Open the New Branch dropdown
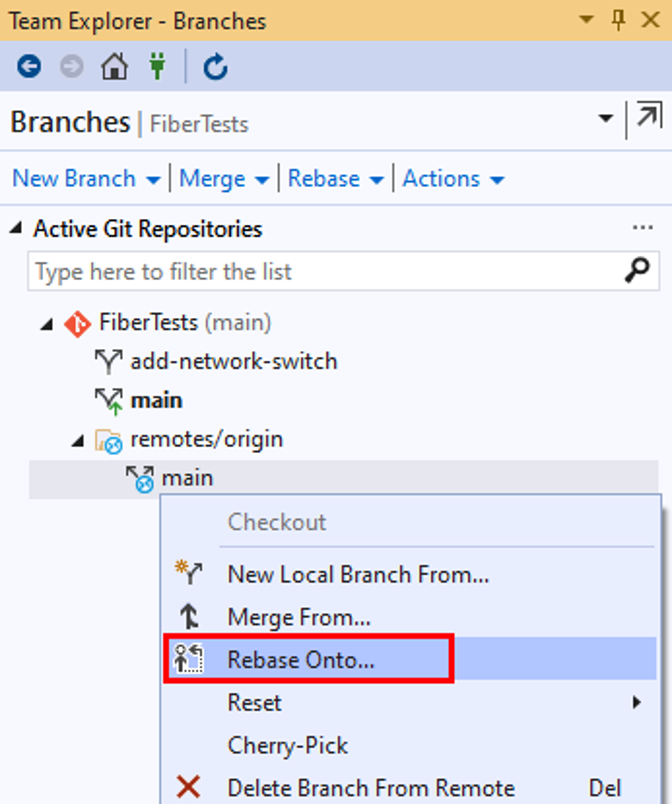Image resolution: width=672 pixels, height=804 pixels. 86,179
